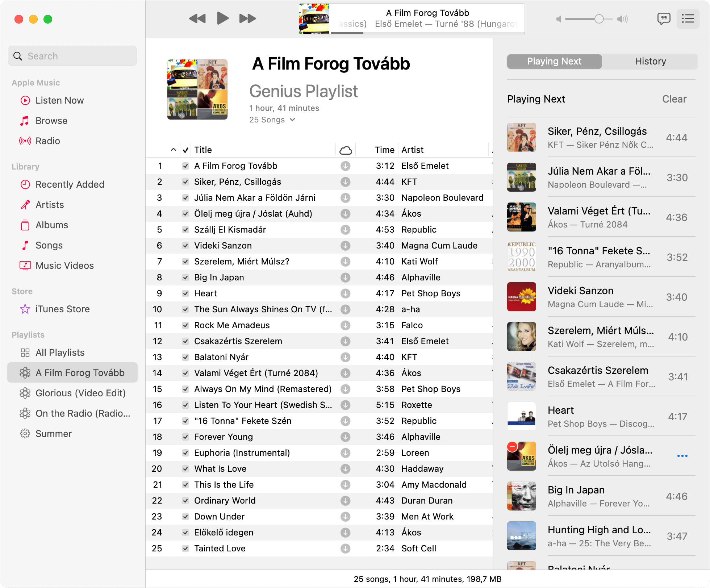This screenshot has width=710, height=588.
Task: Show All Playlists
Action: 72,353
